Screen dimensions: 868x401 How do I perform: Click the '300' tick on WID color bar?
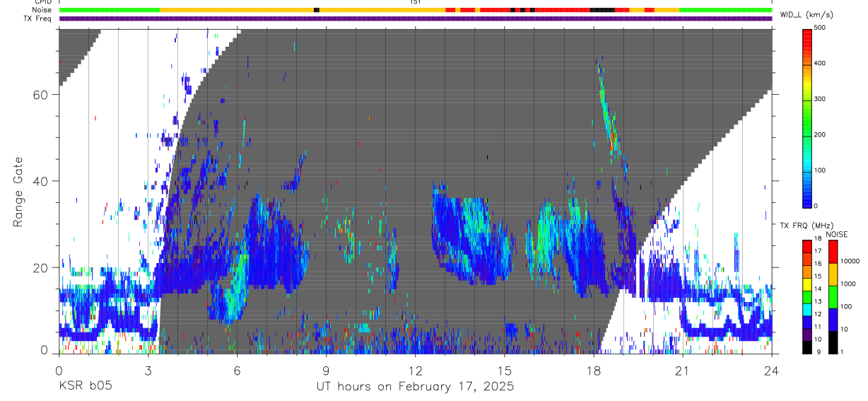click(x=821, y=99)
